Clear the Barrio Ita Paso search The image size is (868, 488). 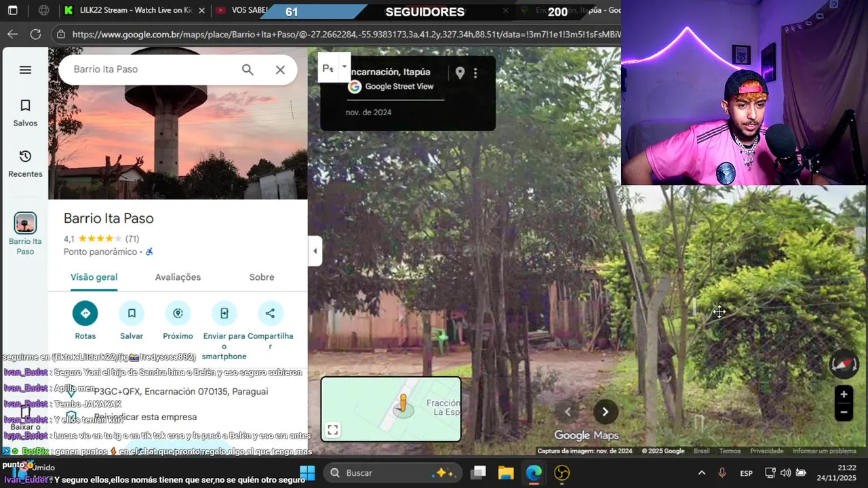tap(280, 70)
